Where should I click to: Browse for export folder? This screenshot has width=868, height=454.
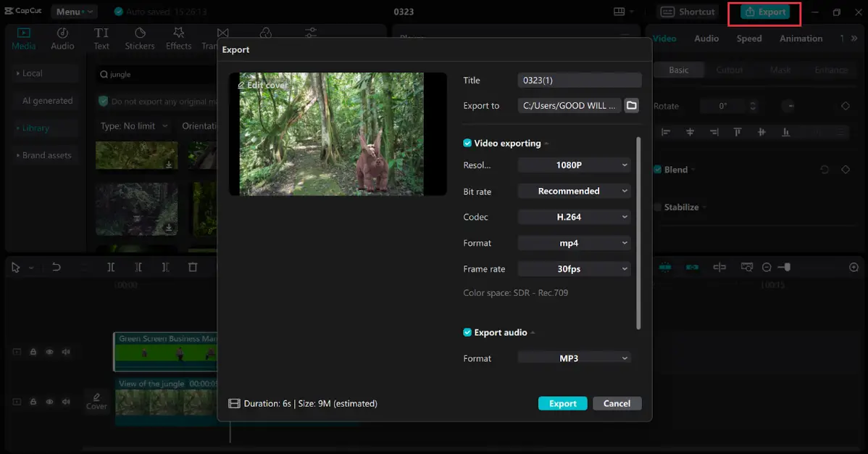632,105
